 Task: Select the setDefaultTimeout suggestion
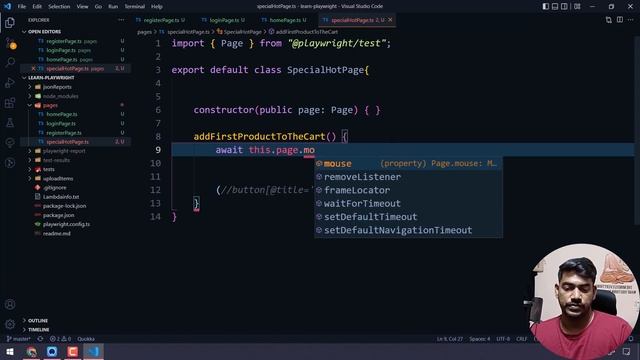coord(408,217)
